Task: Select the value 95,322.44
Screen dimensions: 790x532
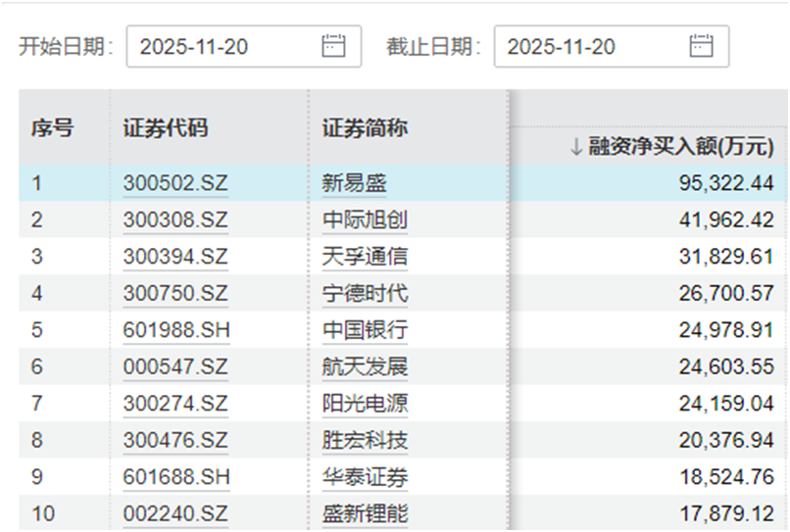Action: [x=726, y=183]
